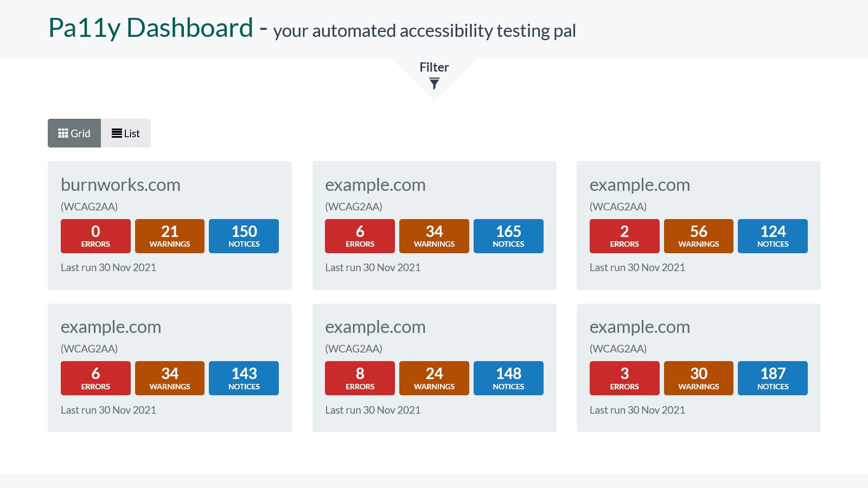Image resolution: width=868 pixels, height=488 pixels.
Task: Select the 0 Errors badge for burnworks.com
Action: click(95, 236)
